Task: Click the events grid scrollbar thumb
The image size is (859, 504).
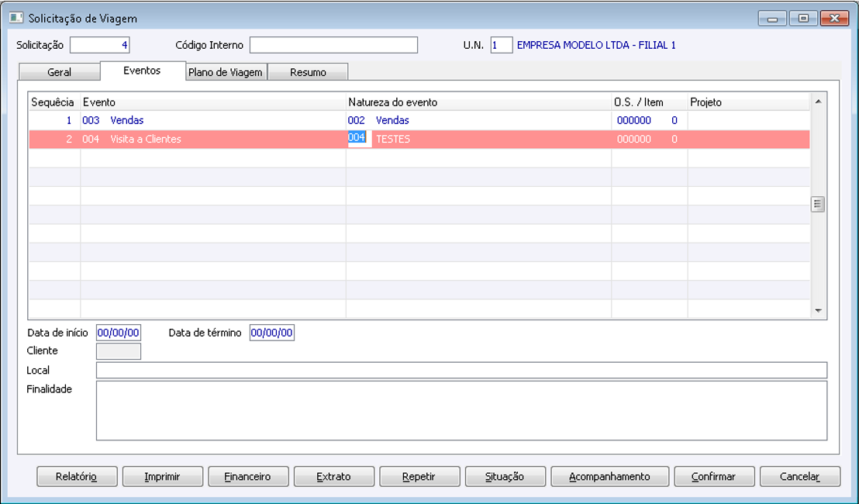Action: (818, 205)
